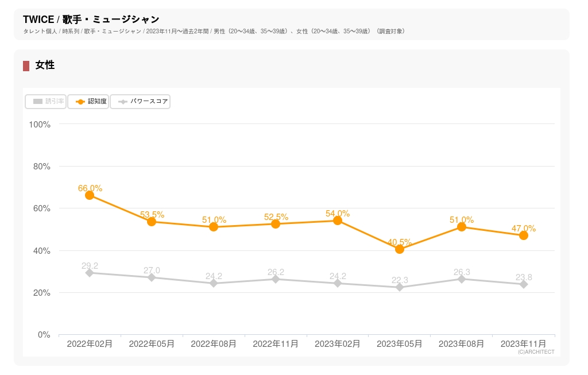
Task: Select the 23.8 gray diamond marker
Action: click(x=524, y=284)
